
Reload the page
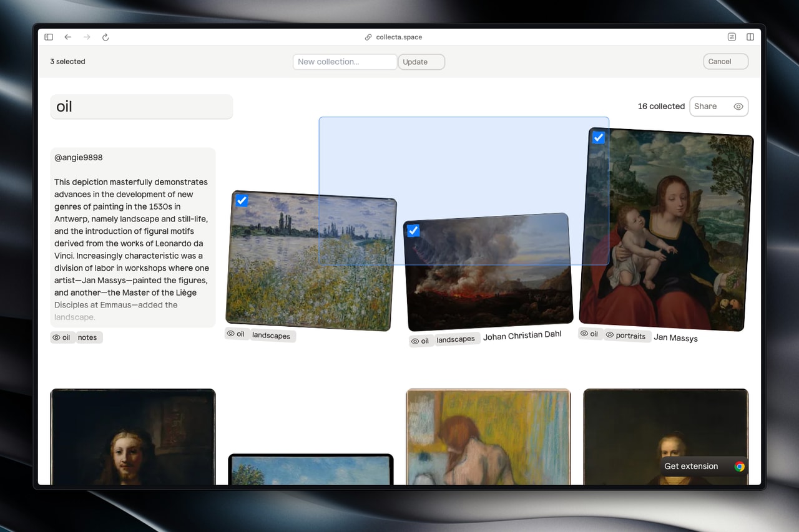point(105,37)
